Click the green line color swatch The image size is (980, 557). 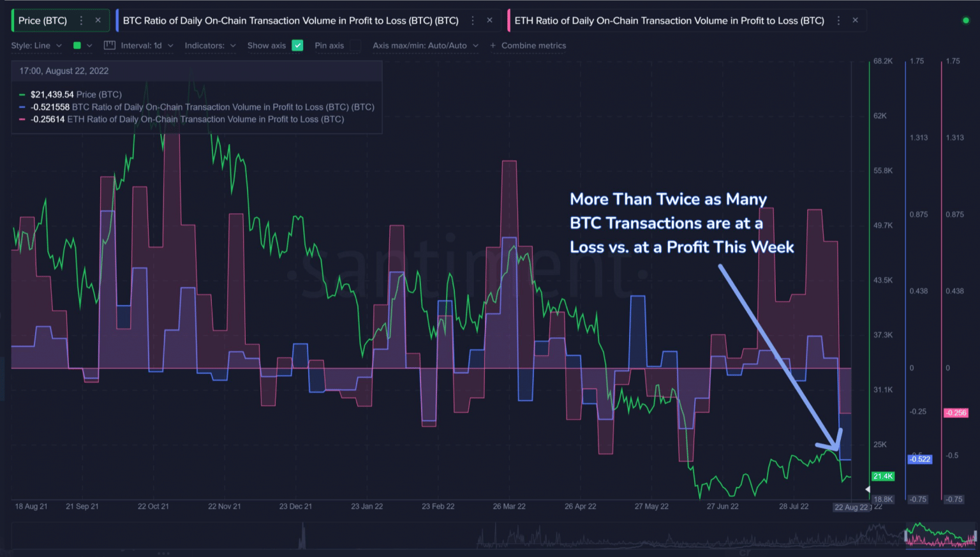pos(77,45)
